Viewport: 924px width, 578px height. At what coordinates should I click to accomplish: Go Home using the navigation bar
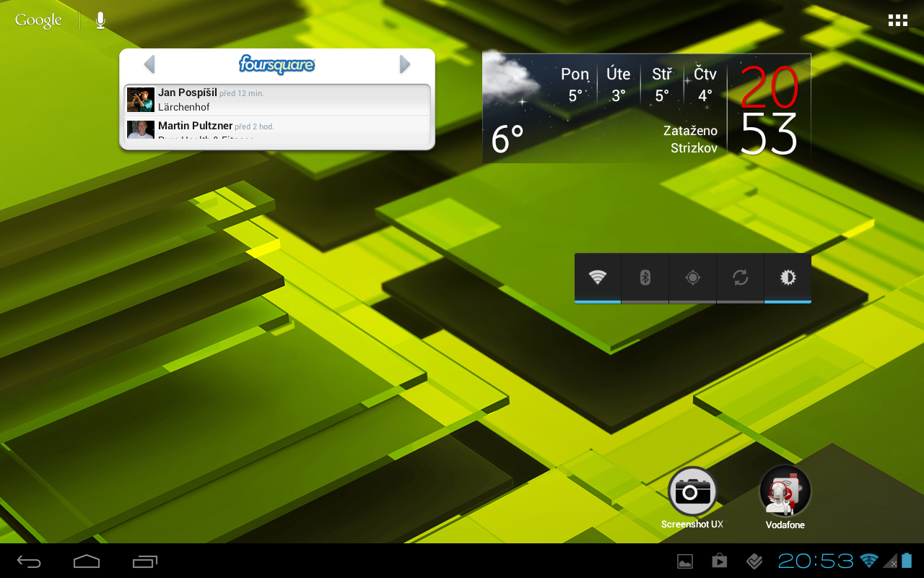(x=87, y=561)
